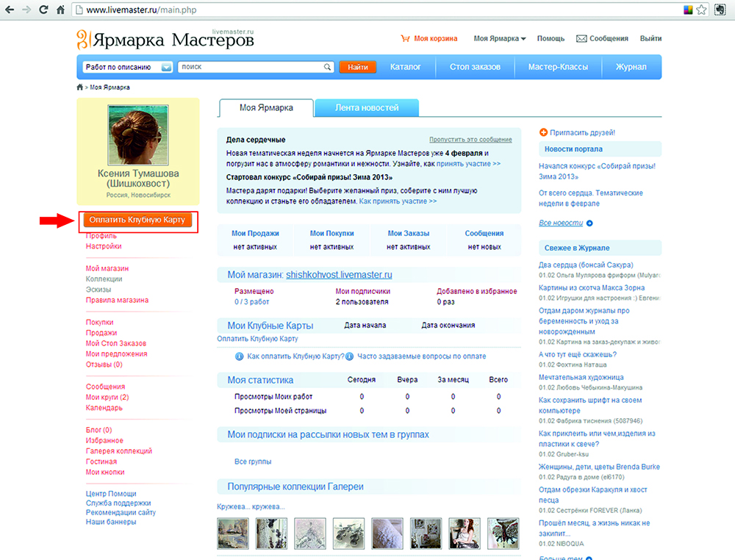Click the orange plus icon by Пригласить друзей
The width and height of the screenshot is (735, 560).
543,132
